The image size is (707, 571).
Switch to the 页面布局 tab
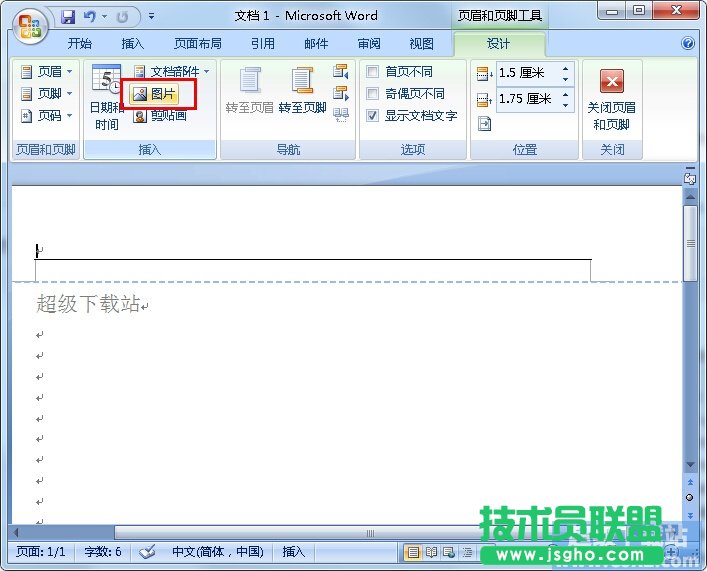click(197, 44)
